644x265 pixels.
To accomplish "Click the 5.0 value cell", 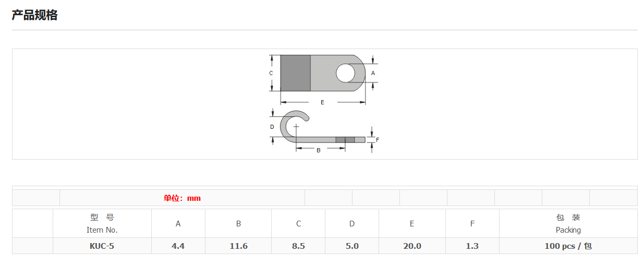I will 353,246.
